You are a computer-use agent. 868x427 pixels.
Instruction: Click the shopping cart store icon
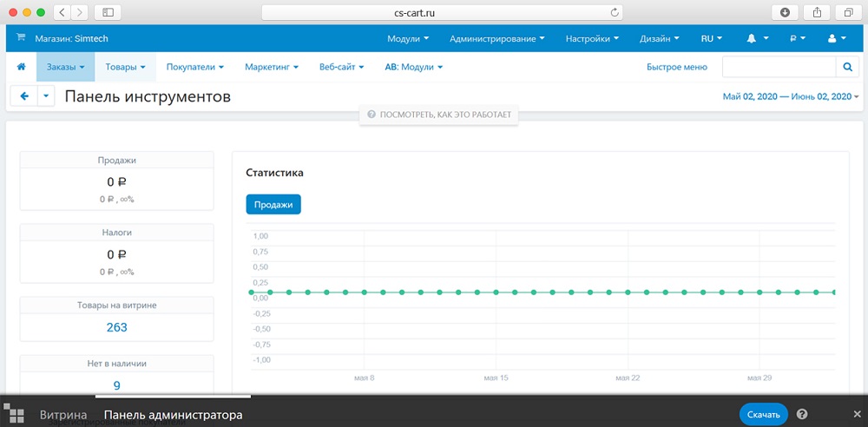pyautogui.click(x=21, y=38)
